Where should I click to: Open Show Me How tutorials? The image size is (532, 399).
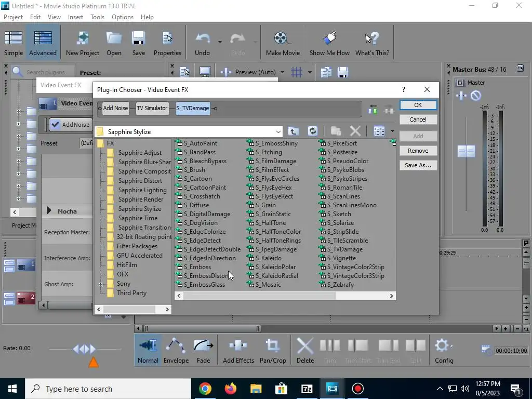(x=329, y=44)
